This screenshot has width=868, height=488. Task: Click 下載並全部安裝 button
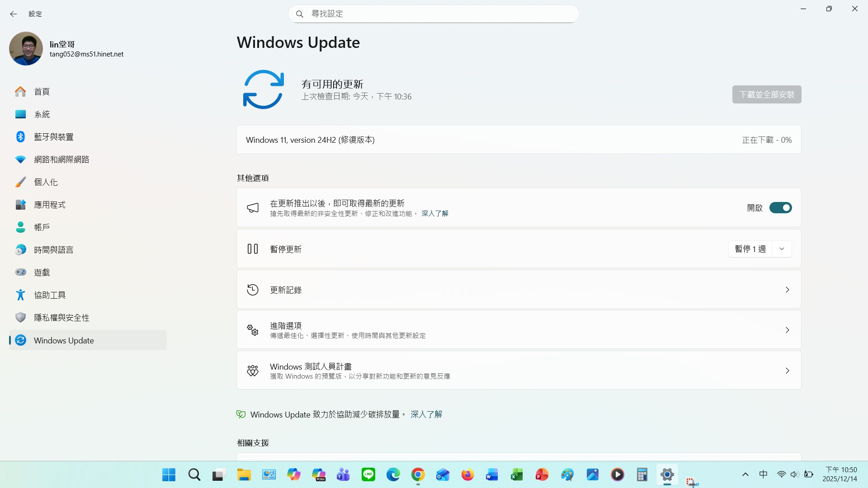point(766,94)
